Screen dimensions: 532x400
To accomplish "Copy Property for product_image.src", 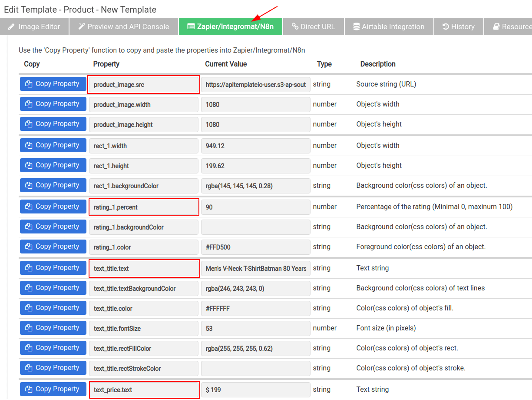I will (x=53, y=84).
